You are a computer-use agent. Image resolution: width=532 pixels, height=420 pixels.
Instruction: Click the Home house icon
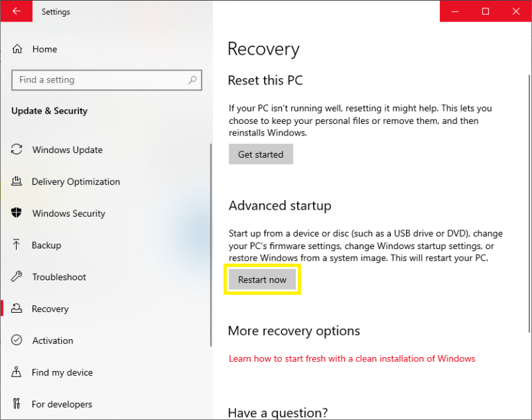(x=17, y=49)
